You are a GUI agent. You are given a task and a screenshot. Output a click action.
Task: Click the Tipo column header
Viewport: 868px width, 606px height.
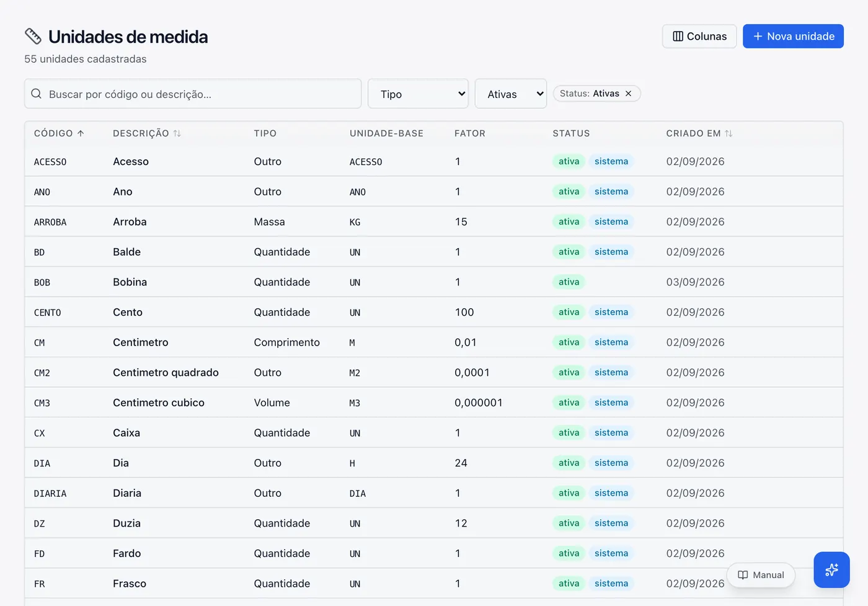tap(265, 133)
